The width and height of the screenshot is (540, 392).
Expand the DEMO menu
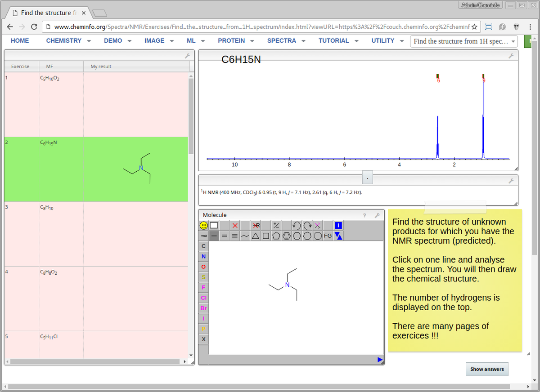[x=117, y=40]
